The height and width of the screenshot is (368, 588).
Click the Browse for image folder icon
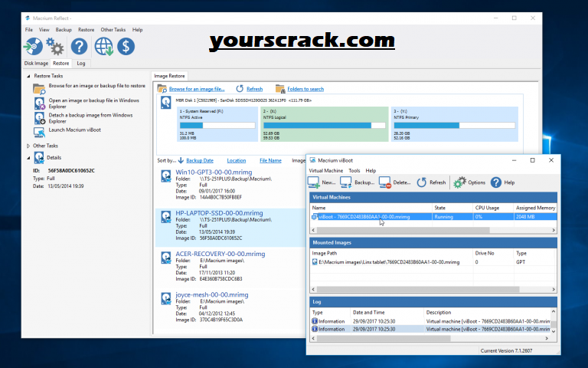click(39, 89)
